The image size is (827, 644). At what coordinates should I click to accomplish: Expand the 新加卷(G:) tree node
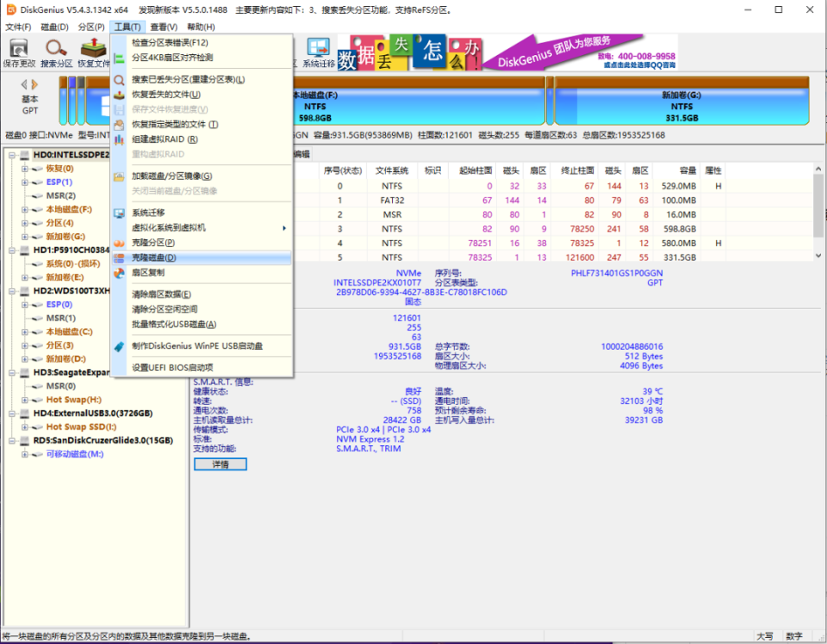click(25, 237)
